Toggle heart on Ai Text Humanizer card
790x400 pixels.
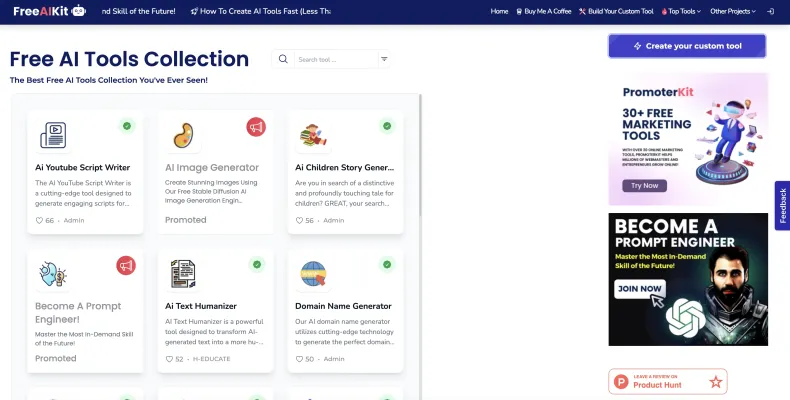point(170,358)
